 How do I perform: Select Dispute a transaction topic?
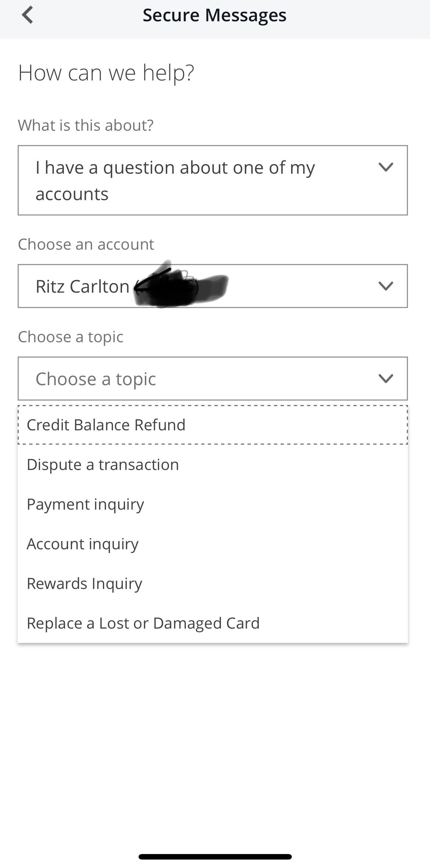pyautogui.click(x=213, y=464)
